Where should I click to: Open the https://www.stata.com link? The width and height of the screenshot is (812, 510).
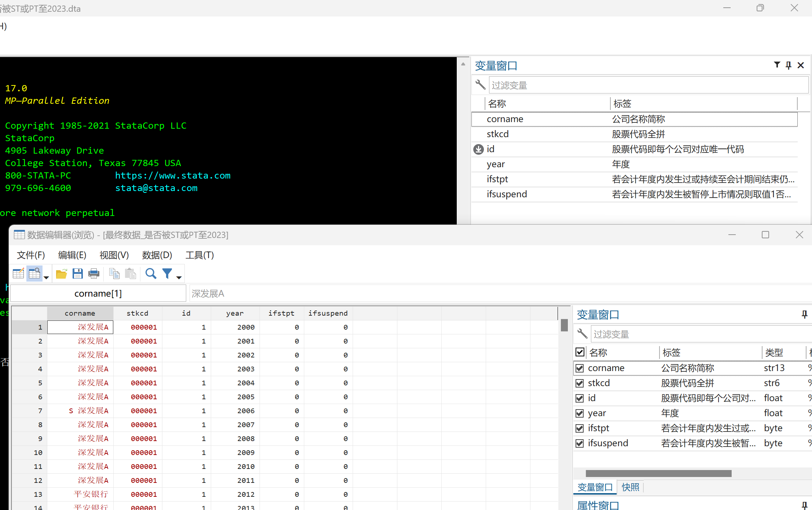173,176
